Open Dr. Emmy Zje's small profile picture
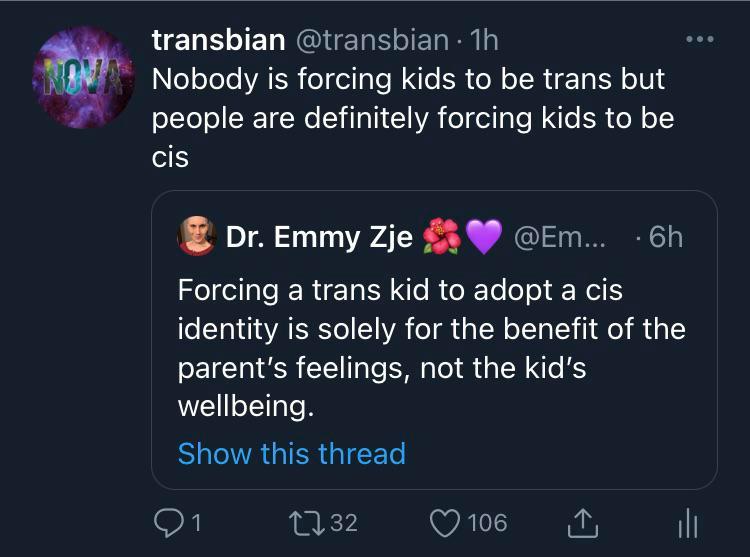Viewport: 750px width, 557px height. coord(197,237)
